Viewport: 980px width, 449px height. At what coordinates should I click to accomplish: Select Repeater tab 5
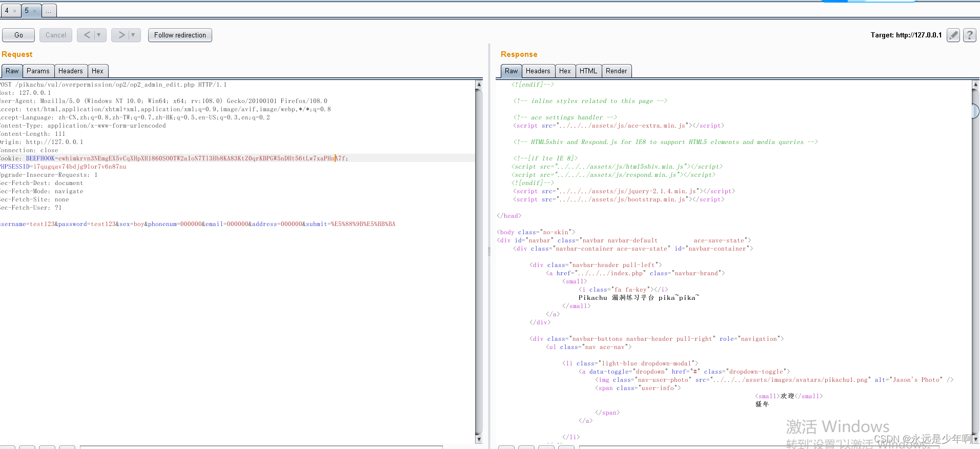click(x=27, y=10)
